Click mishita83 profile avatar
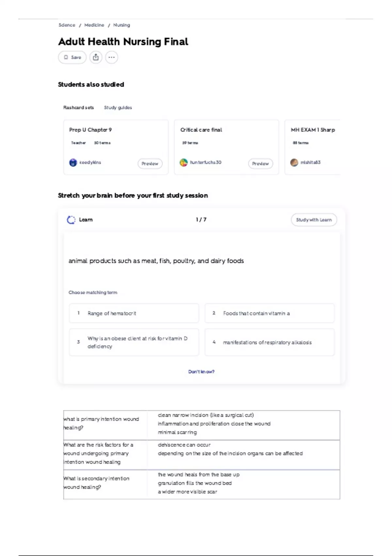Viewport: 392px width, 556px height. (x=294, y=163)
